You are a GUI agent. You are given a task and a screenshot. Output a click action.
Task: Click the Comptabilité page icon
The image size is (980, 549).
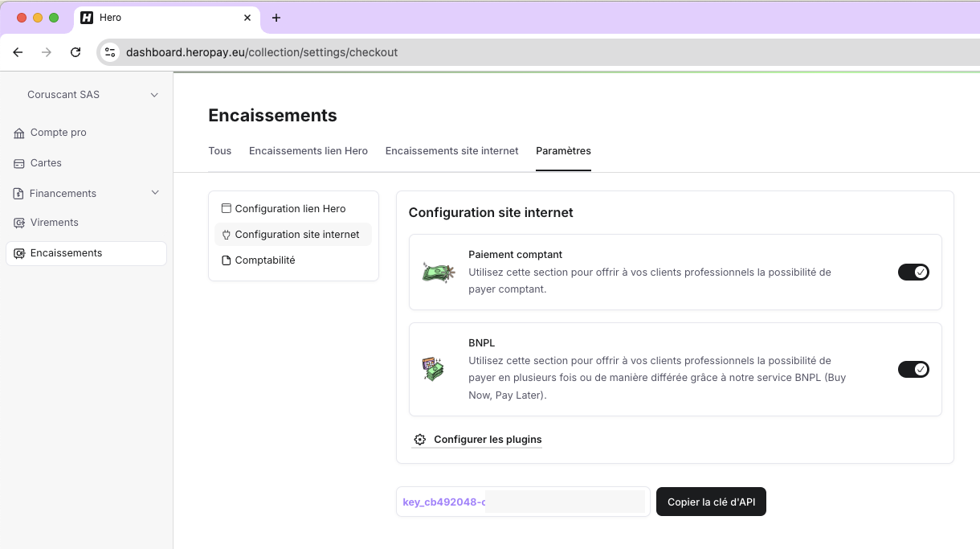[226, 260]
